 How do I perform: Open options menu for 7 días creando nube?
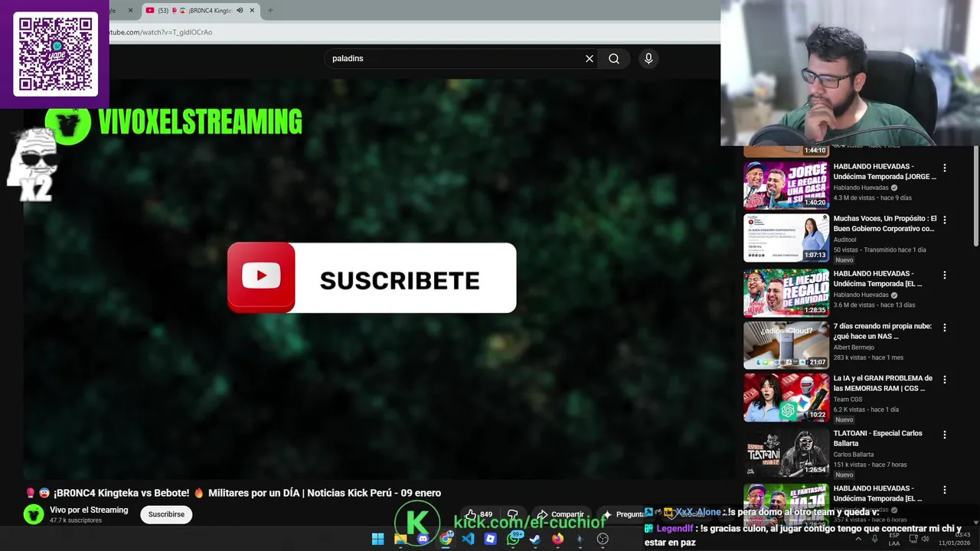944,328
